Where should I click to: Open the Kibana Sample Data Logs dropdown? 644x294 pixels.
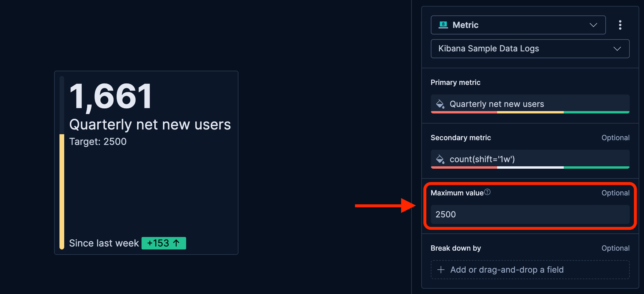529,49
